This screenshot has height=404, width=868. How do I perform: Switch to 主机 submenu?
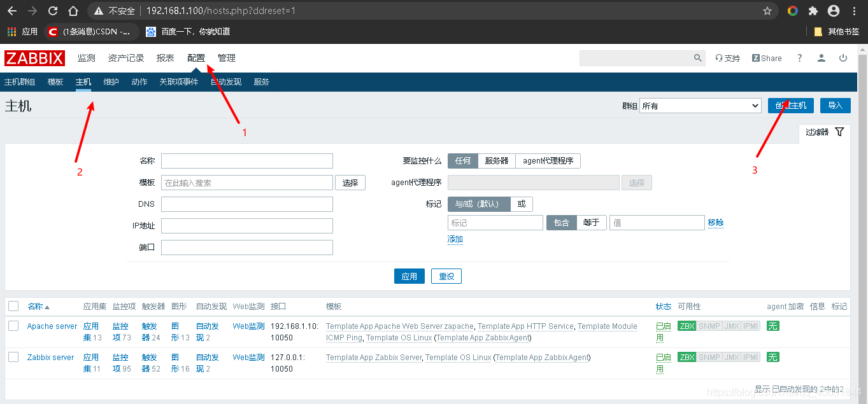click(x=83, y=82)
